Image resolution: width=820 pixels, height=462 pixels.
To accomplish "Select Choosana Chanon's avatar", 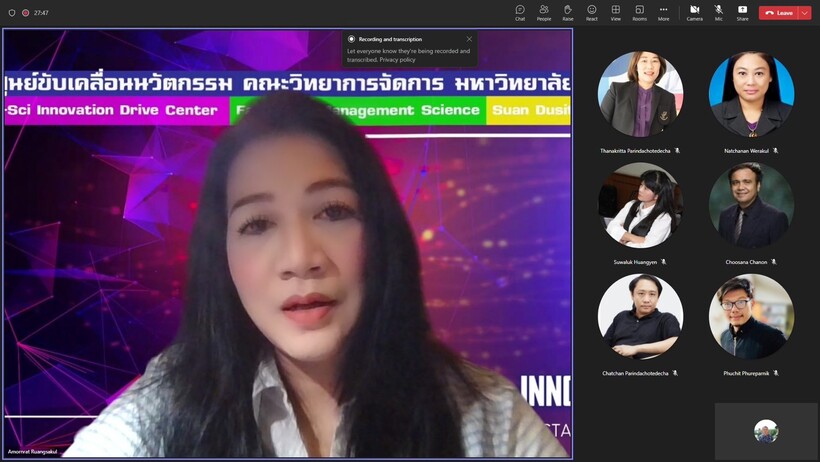I will [751, 205].
